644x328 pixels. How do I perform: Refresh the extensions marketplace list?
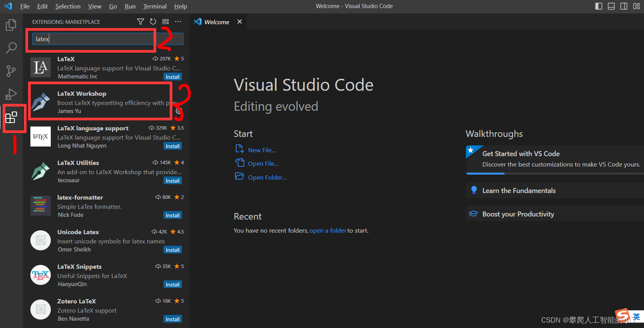[x=153, y=22]
